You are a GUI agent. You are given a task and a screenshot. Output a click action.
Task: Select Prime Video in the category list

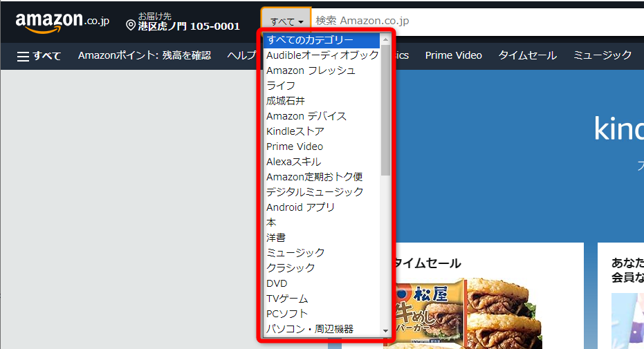coord(322,147)
